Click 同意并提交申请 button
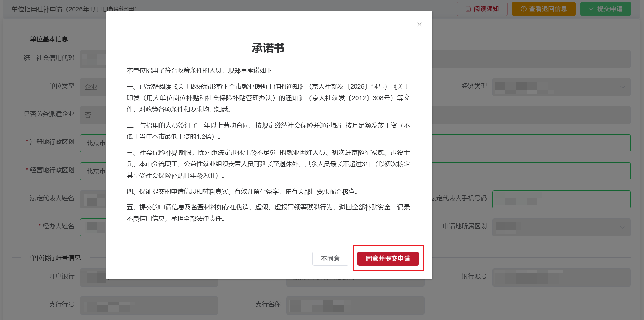644x320 pixels. coord(388,258)
